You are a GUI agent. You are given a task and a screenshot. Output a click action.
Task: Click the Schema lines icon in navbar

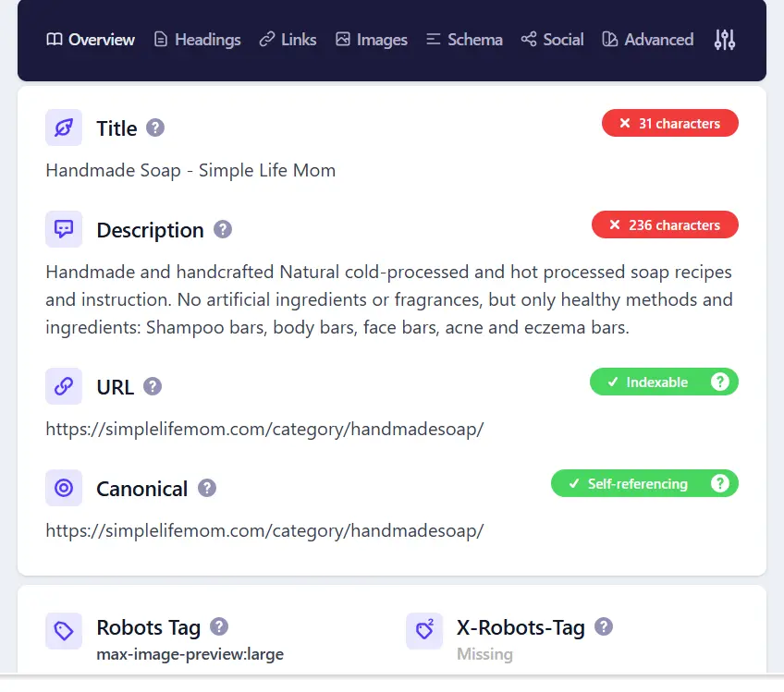[x=433, y=39]
